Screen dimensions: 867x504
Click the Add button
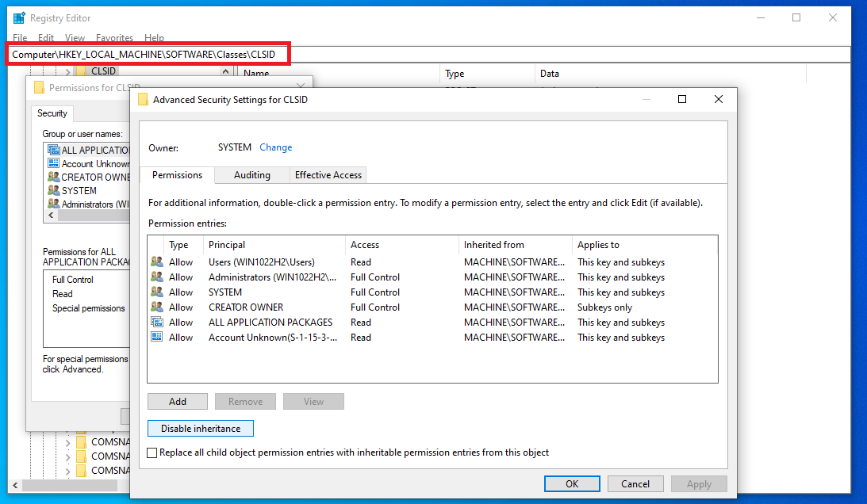click(x=178, y=402)
